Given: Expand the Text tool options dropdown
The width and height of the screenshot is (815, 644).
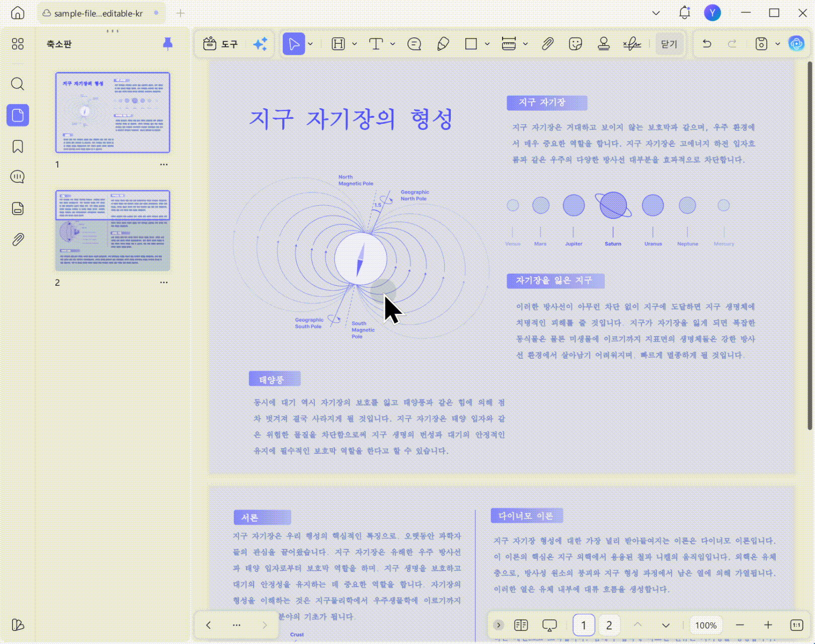Looking at the screenshot, I should (392, 44).
